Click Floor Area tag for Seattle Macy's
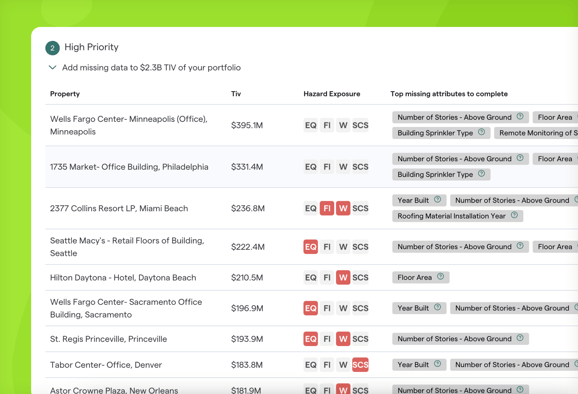This screenshot has height=394, width=578. [555, 247]
